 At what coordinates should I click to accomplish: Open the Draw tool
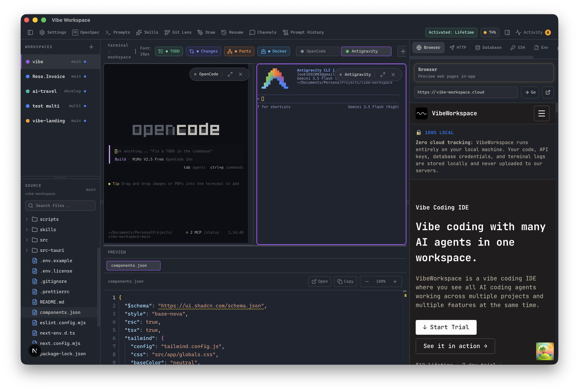point(206,32)
